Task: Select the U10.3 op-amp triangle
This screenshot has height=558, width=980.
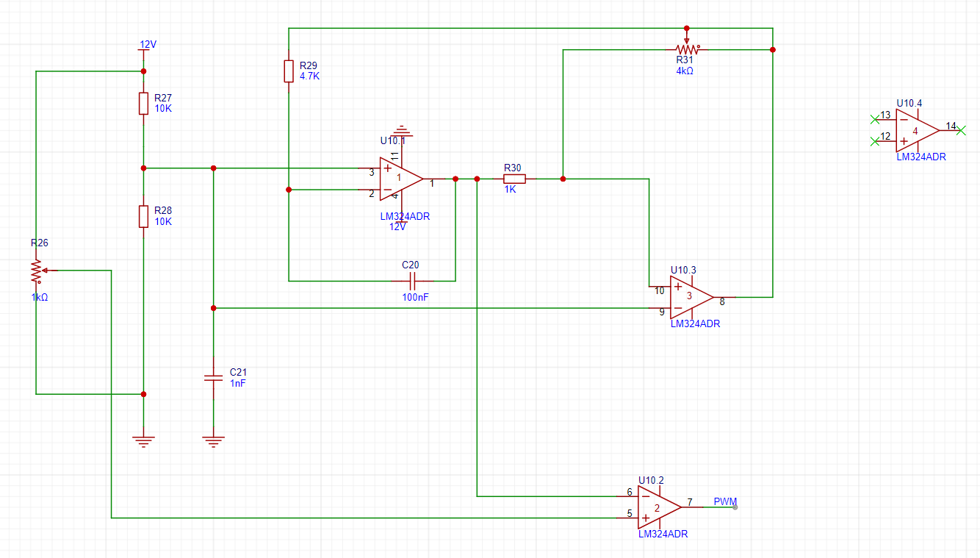Action: pos(691,297)
